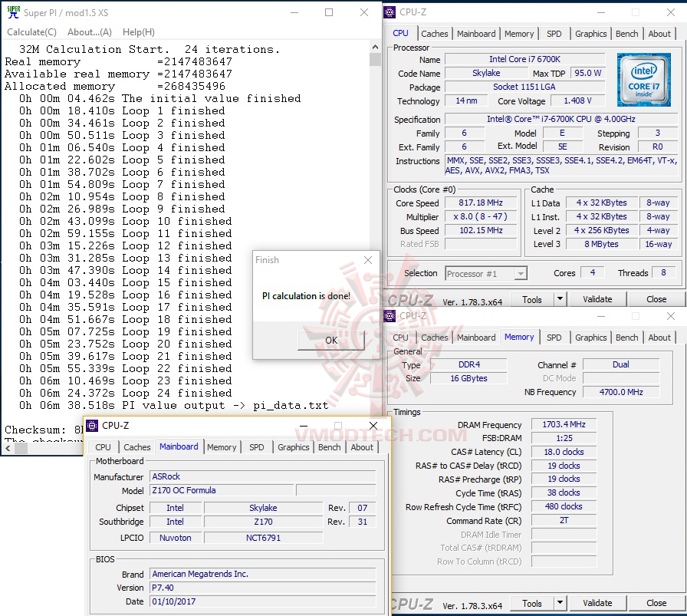Screen dimensions: 687x616
Task: Click the CPU-Z icon on the Mainboard window
Action: click(94, 426)
